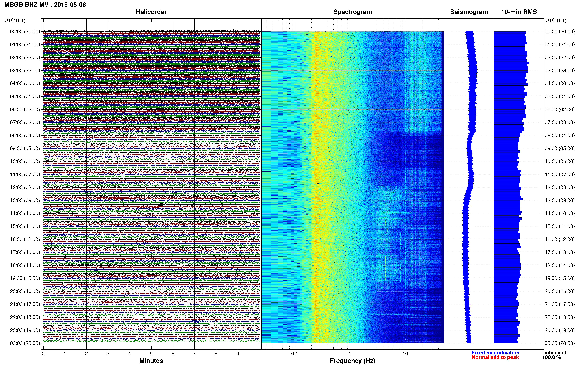The image size is (588, 368).
Task: Click minutes axis tick '5'
Action: click(151, 354)
